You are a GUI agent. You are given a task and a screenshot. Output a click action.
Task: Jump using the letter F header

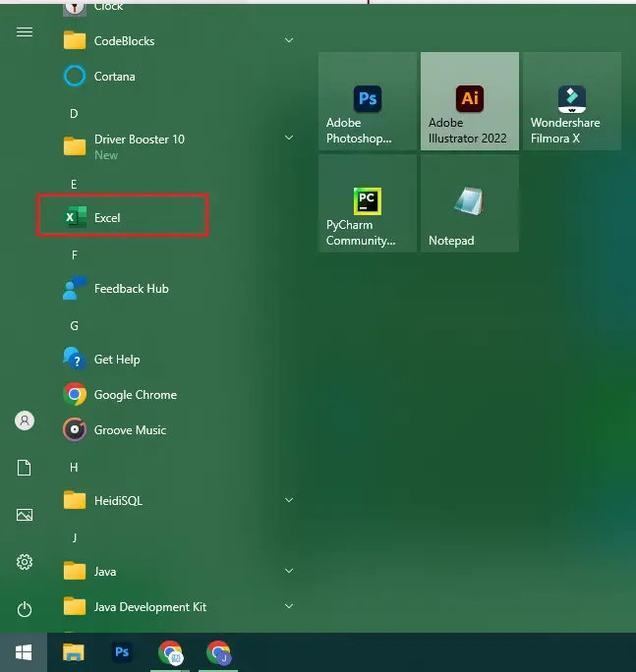click(x=74, y=255)
